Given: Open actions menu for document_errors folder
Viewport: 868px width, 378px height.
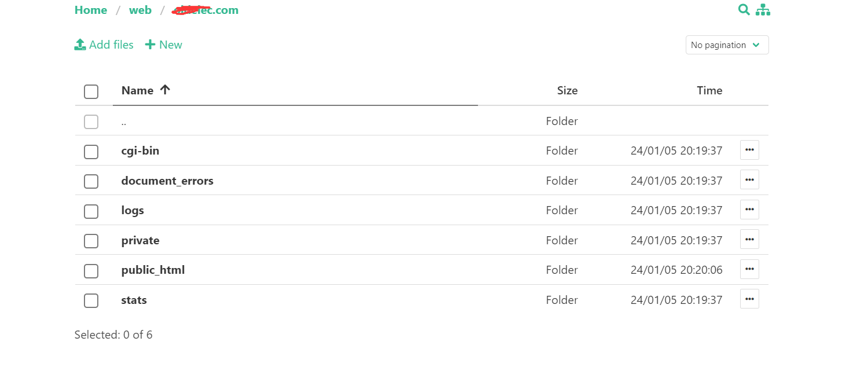Looking at the screenshot, I should click(749, 180).
